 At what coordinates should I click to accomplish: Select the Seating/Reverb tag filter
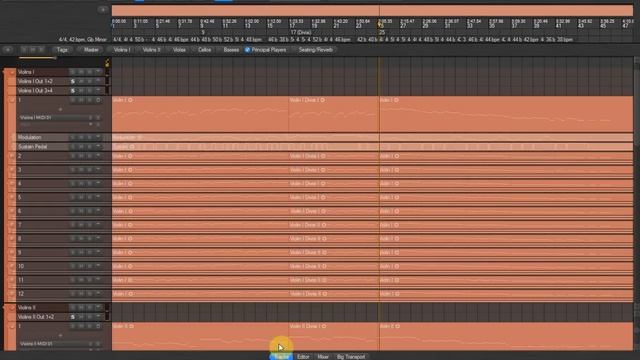click(x=316, y=50)
